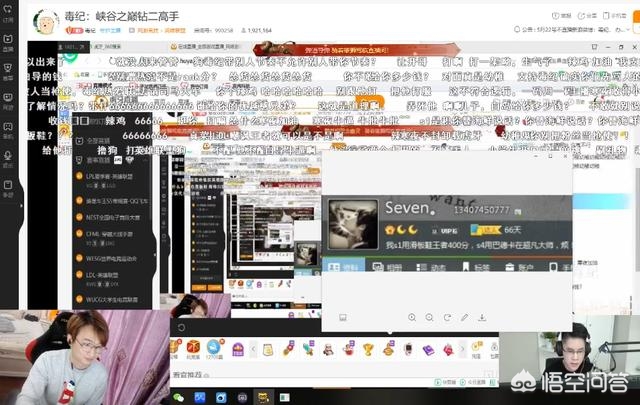
Task: Click the stream title 毒纪：峡谷之巅钻二高手
Action: click(x=122, y=16)
